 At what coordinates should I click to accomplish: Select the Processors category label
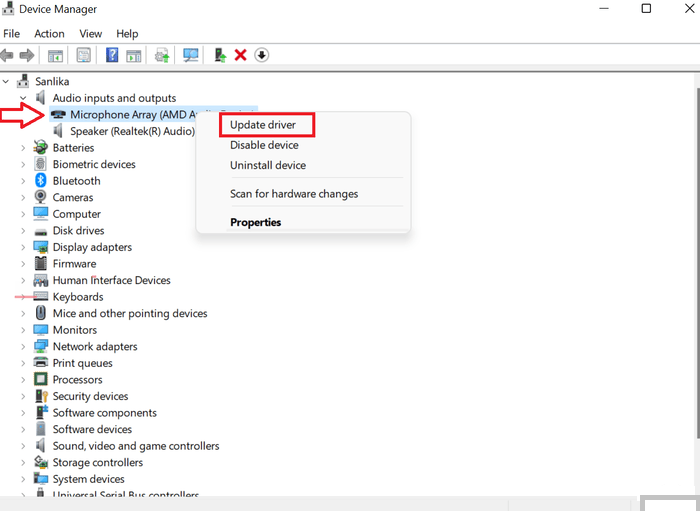click(x=77, y=380)
